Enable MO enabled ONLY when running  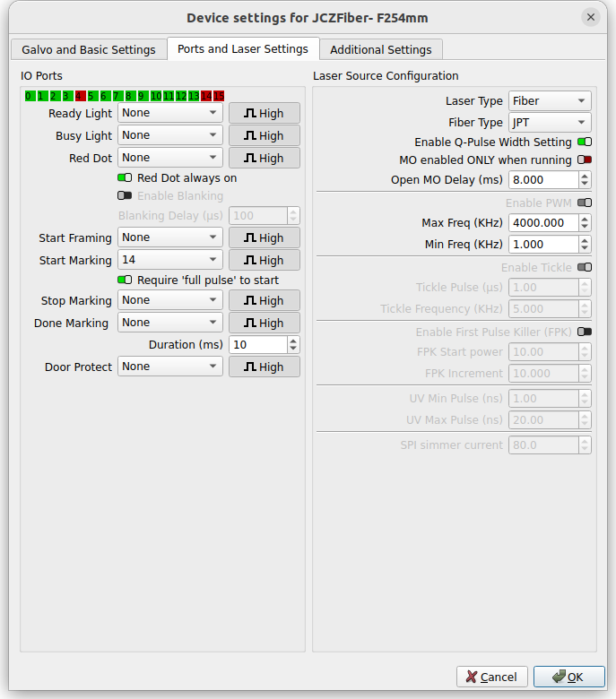tap(585, 160)
